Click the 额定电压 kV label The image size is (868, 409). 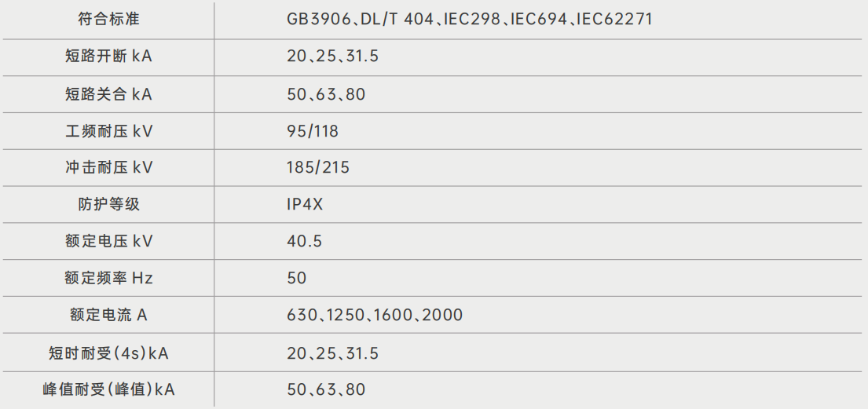108,242
